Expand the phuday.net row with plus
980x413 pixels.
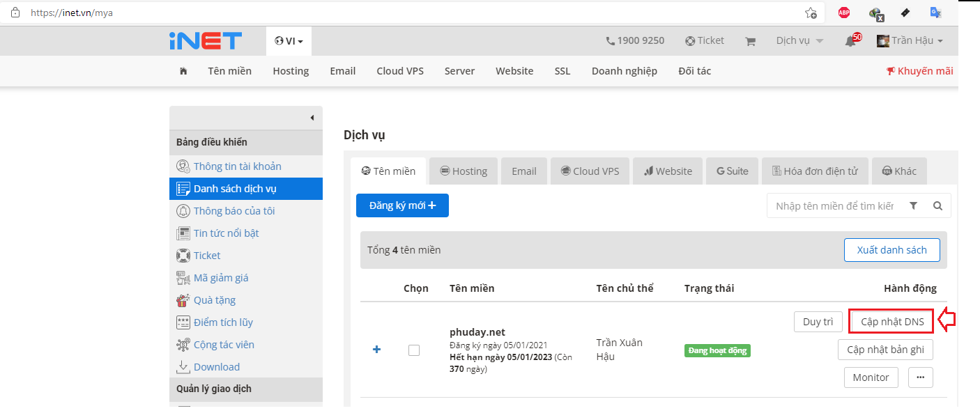(x=377, y=350)
